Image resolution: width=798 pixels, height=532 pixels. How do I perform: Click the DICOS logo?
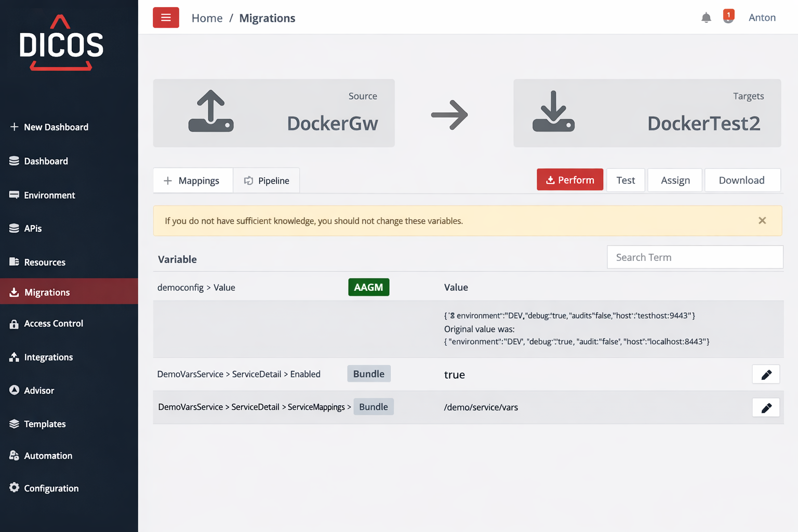(61, 44)
